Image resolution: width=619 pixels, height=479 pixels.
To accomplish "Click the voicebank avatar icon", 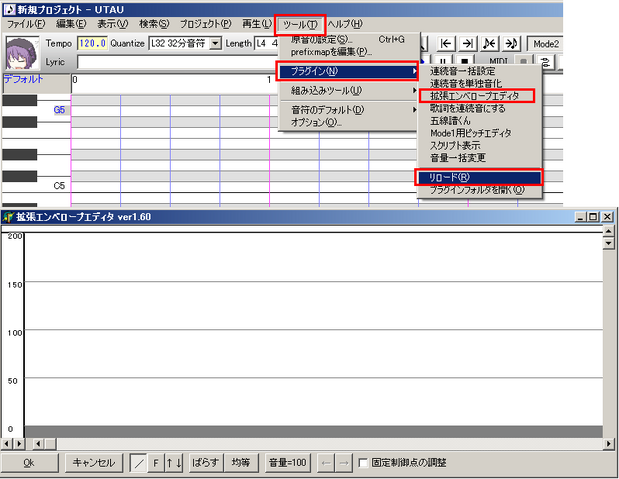I will pos(23,53).
